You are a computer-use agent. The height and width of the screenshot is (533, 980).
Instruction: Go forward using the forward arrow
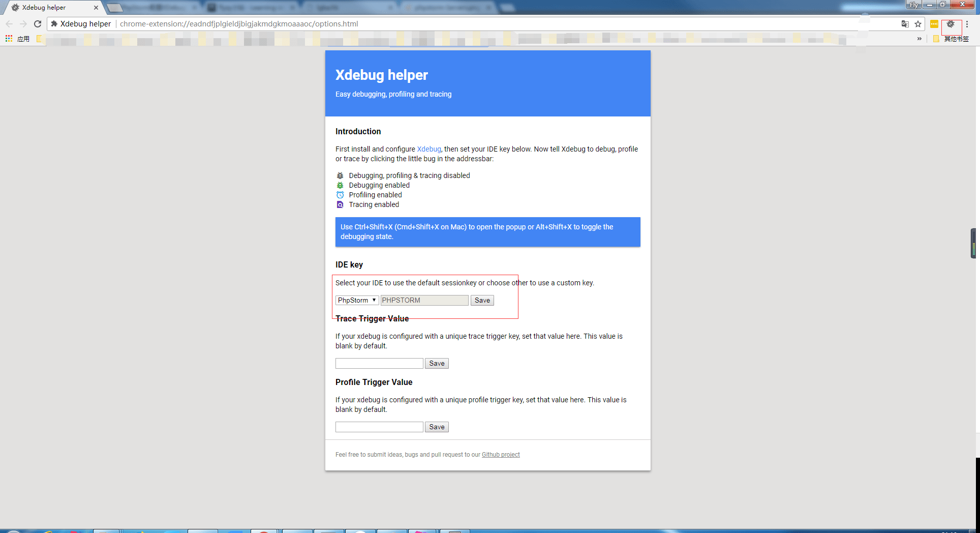23,24
